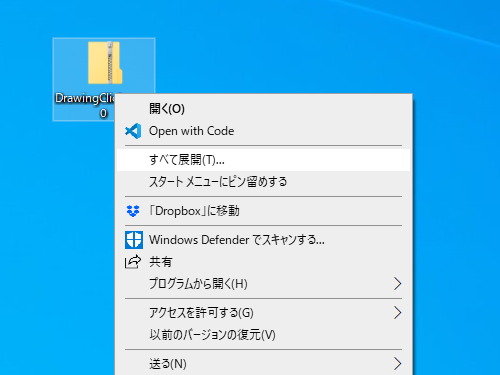Expand arrow beside アクセスを許可する(G)

(397, 313)
